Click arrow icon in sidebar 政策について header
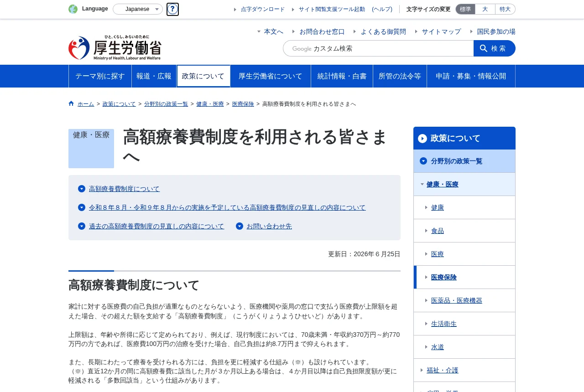The width and height of the screenshot is (584, 392). [x=422, y=139]
